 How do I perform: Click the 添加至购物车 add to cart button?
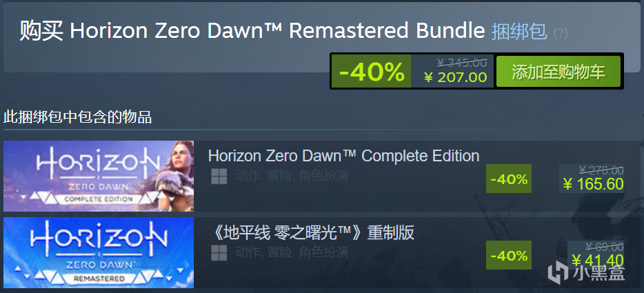point(559,72)
